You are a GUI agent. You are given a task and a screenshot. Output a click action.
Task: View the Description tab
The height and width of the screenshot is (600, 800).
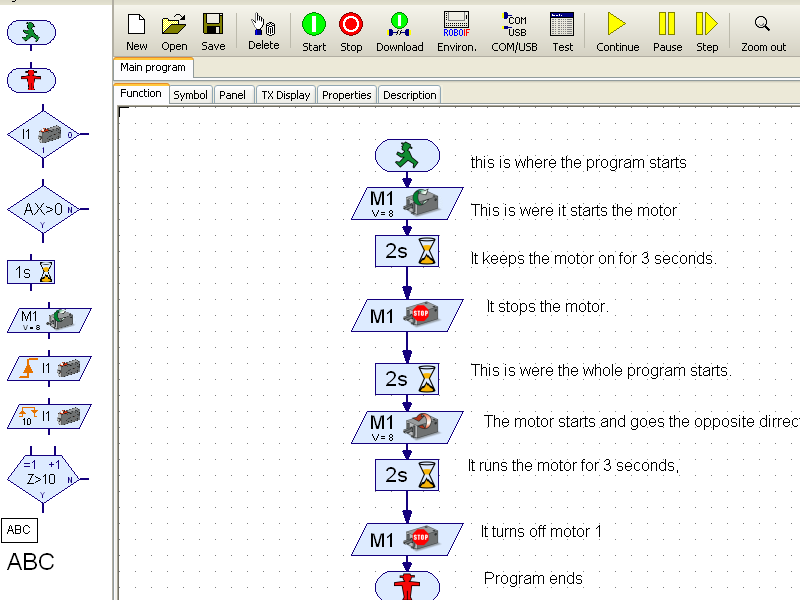pos(409,94)
